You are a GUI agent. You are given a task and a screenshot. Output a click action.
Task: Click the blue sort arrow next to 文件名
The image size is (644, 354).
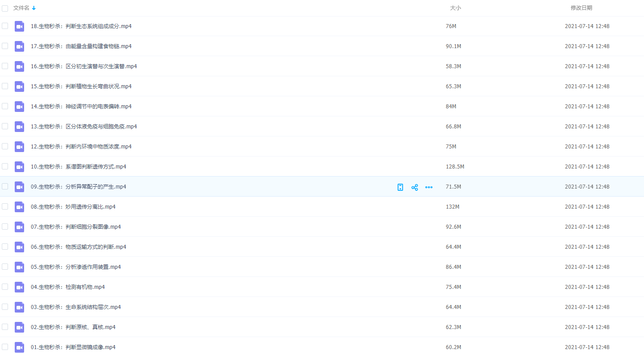(x=34, y=8)
